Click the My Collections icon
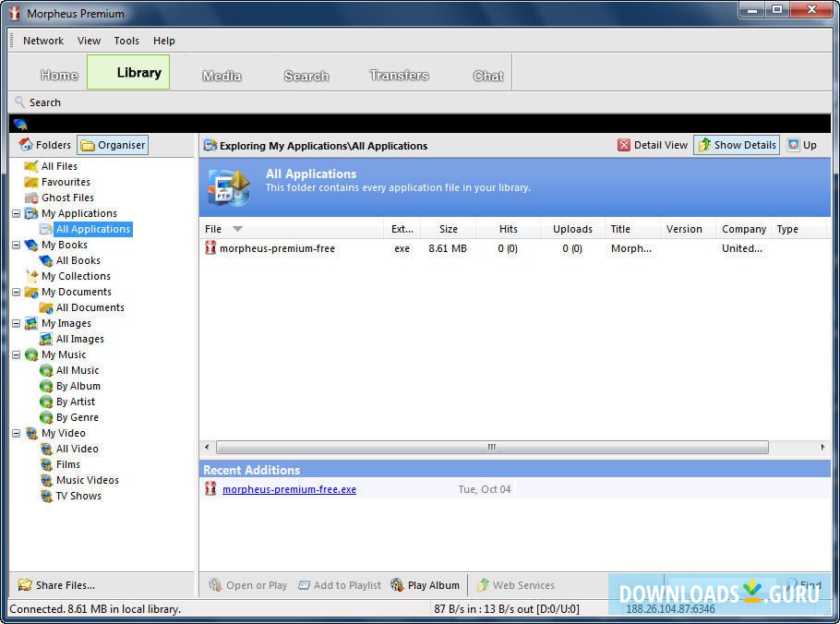The height and width of the screenshot is (624, 840). coord(31,276)
